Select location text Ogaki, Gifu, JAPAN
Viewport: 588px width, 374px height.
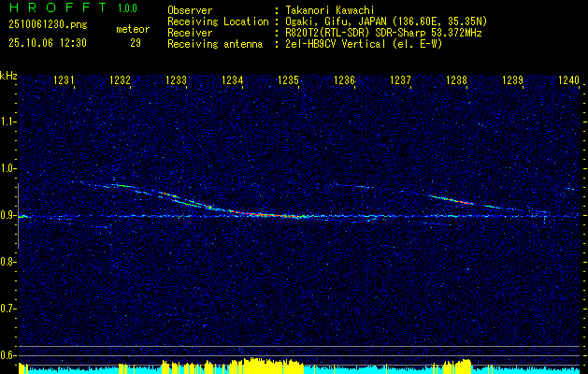(x=336, y=22)
